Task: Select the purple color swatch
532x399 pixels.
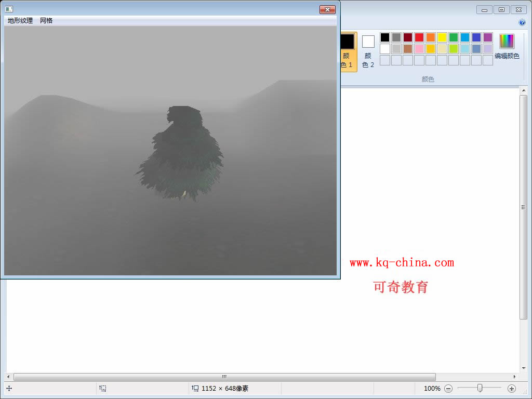Action: pyautogui.click(x=487, y=37)
